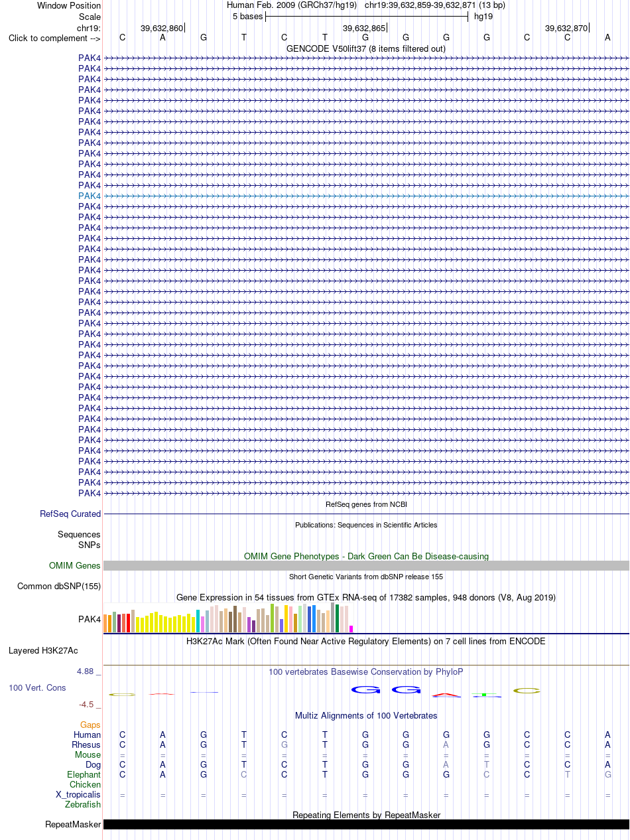Click the Sequences track label
The width and height of the screenshot is (630, 840).
(79, 534)
